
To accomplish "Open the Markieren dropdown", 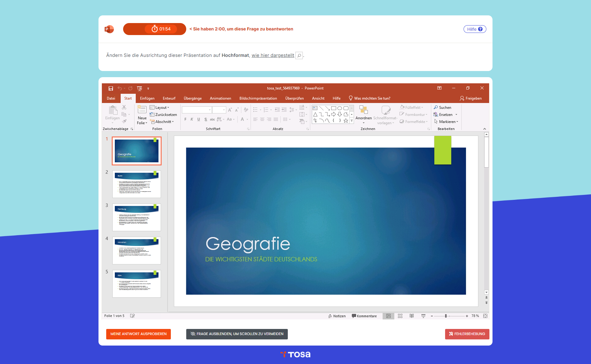I will [x=446, y=122].
